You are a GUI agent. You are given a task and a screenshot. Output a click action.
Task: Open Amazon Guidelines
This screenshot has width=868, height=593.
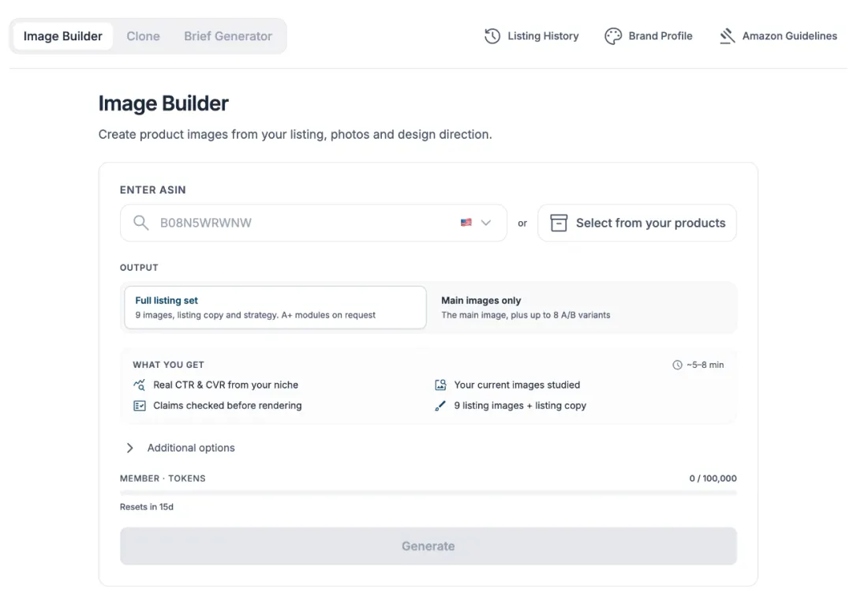point(778,36)
